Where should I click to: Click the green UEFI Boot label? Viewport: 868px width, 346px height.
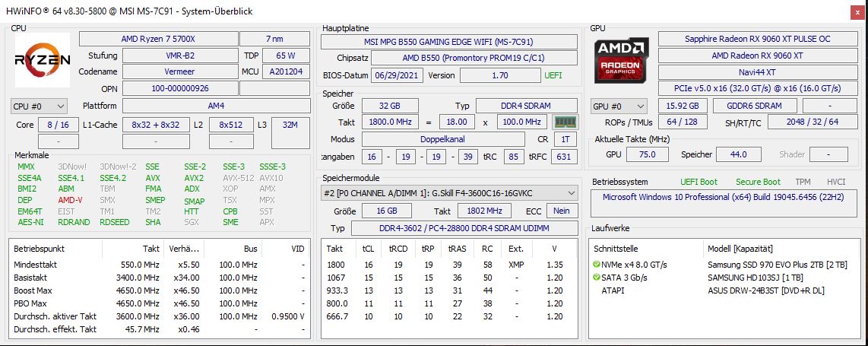[699, 182]
